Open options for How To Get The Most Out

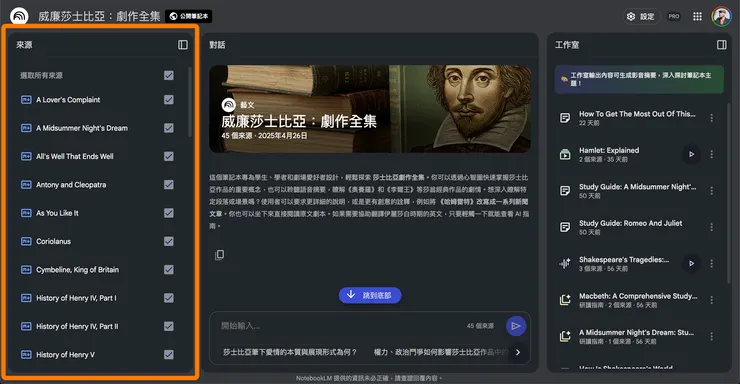tap(711, 118)
